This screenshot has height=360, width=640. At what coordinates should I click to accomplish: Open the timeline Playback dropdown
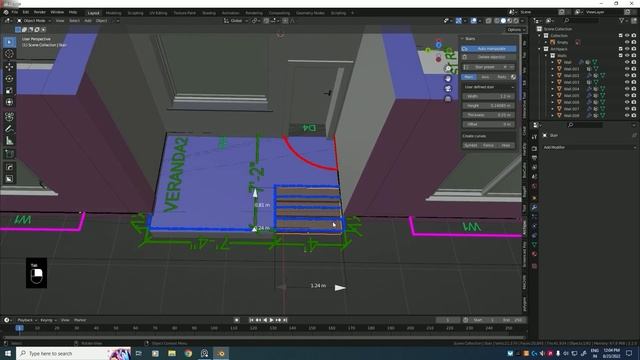27,320
